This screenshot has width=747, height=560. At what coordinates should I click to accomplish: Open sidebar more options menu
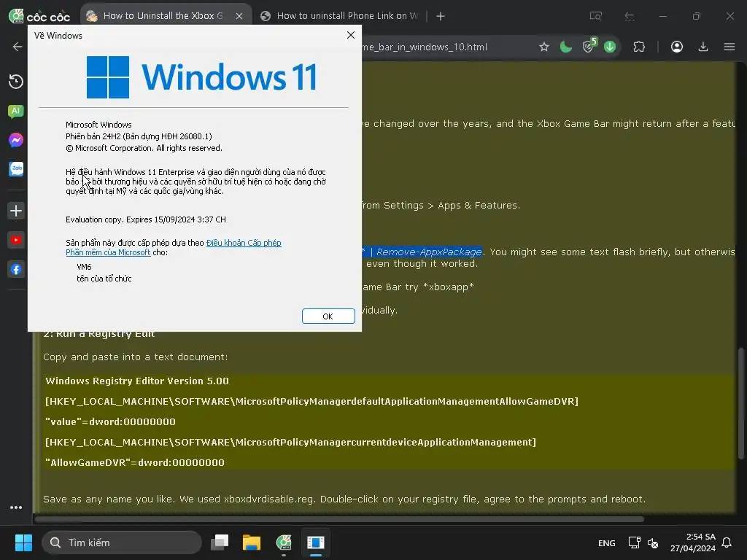coord(16,507)
